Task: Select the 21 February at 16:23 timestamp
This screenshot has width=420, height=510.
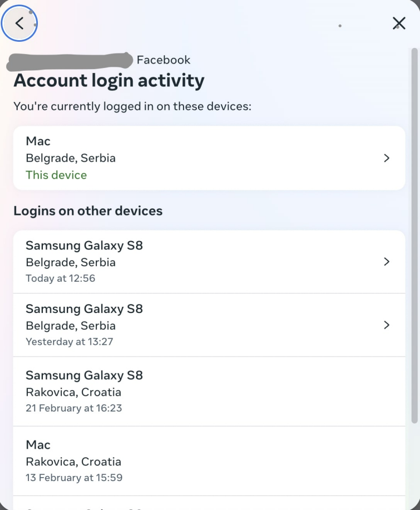Action: pyautogui.click(x=74, y=408)
